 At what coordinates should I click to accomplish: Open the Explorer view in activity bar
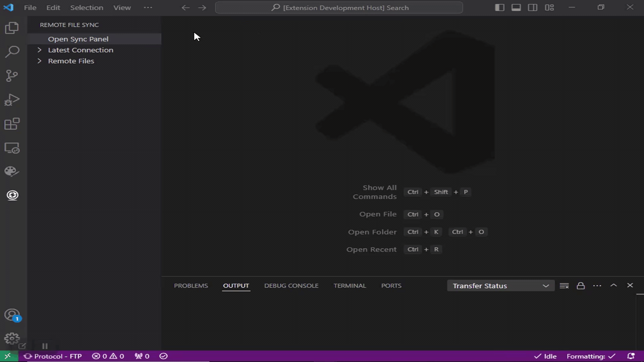coord(12,28)
